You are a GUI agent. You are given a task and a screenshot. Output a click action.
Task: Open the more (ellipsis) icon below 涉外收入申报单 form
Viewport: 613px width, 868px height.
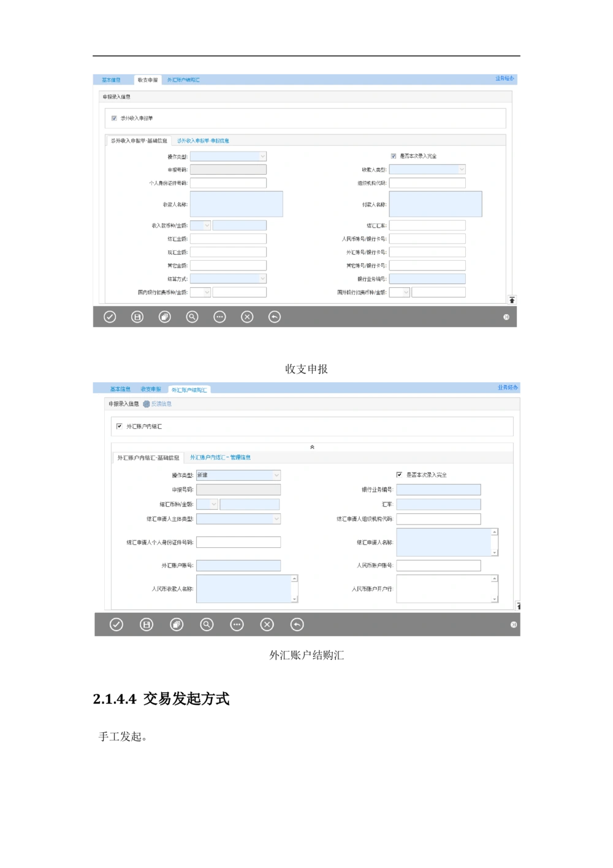click(219, 317)
